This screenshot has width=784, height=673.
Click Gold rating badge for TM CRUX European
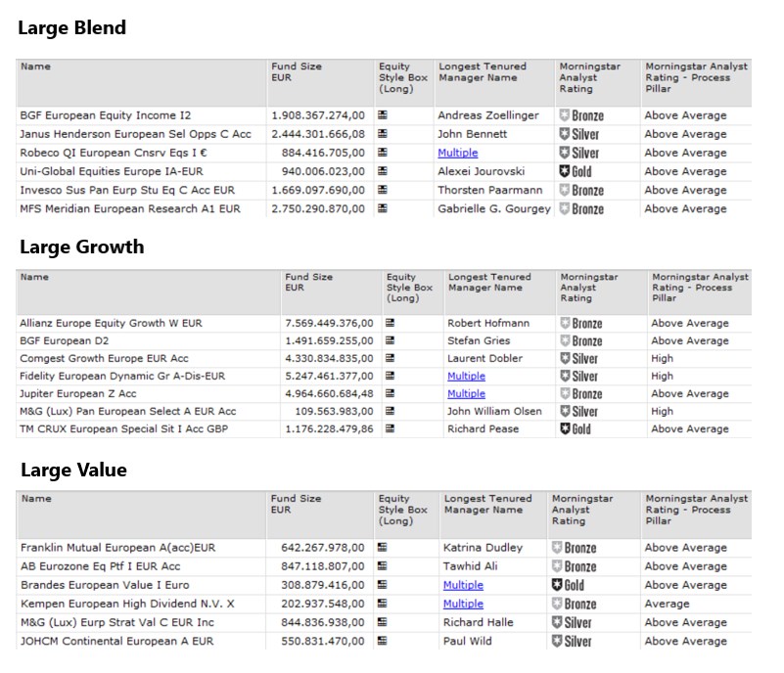[576, 429]
